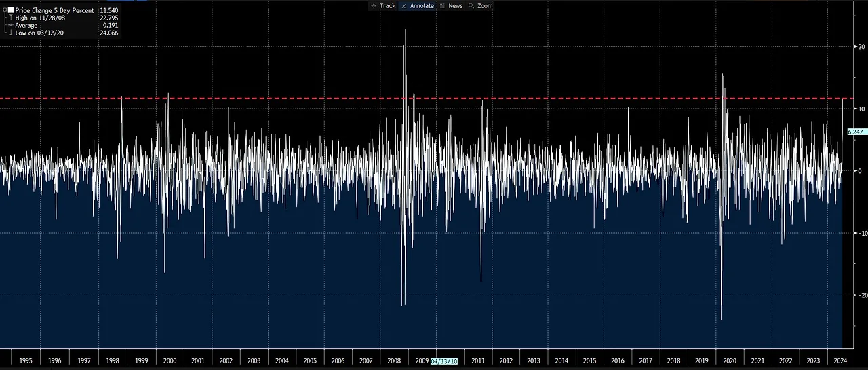
Task: Click year 1998 on the time axis
Action: [113, 361]
